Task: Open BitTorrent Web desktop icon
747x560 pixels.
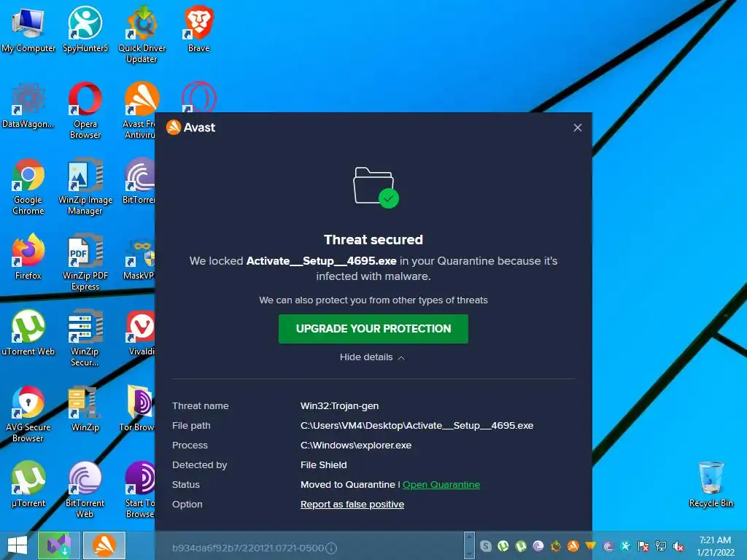Action: click(85, 490)
